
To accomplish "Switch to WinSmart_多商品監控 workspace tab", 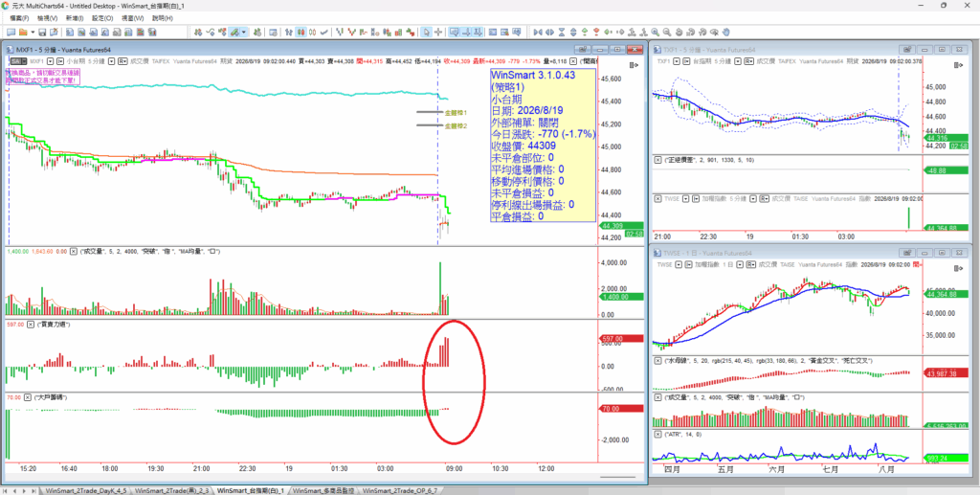I will coord(323,490).
